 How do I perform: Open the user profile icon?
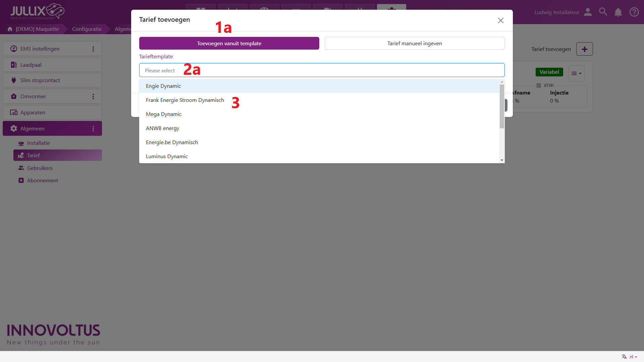tap(588, 12)
